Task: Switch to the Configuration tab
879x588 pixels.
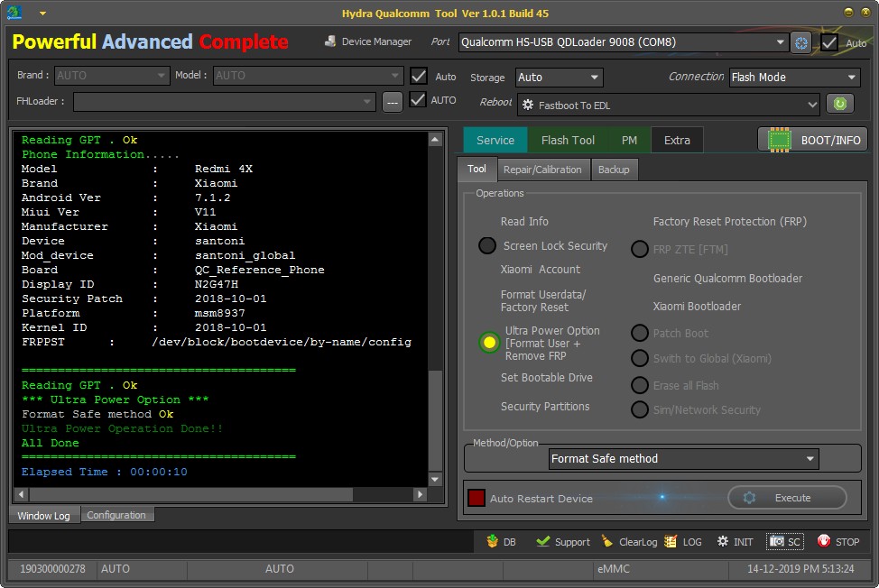Action: point(116,515)
